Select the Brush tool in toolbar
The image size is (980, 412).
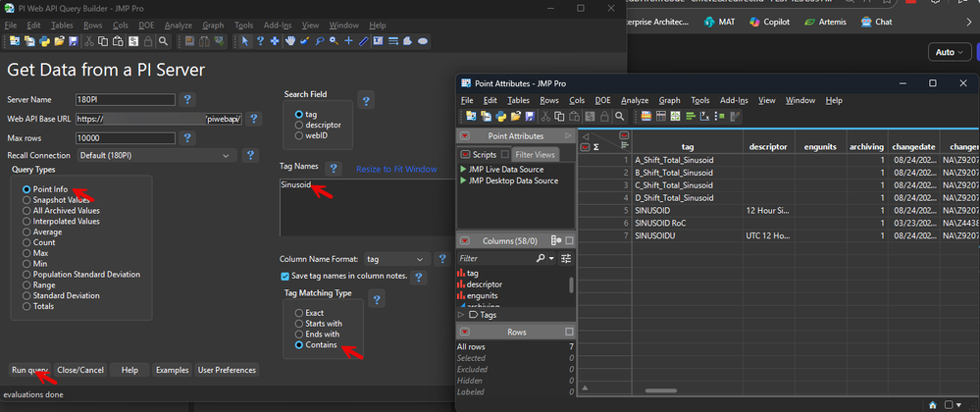tap(304, 41)
